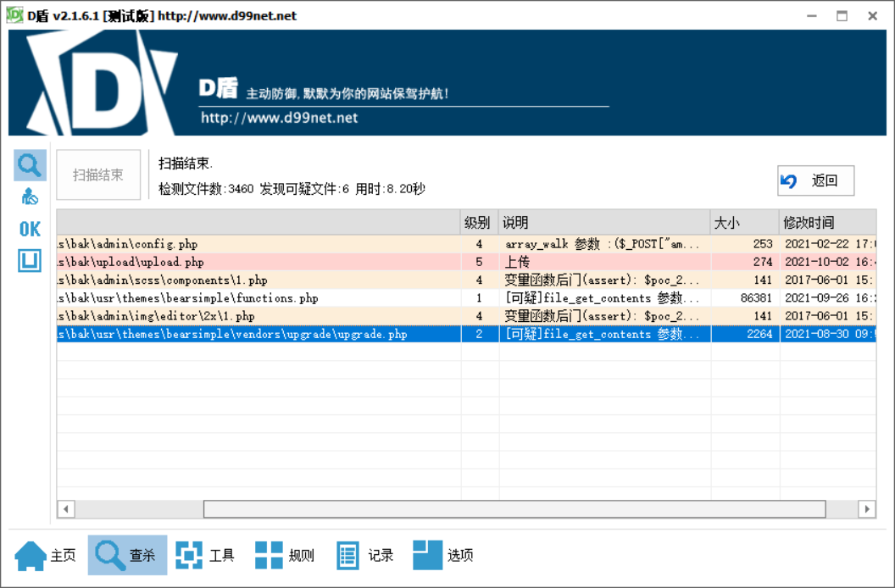Click date 2021-02-22 cell
Viewport: 895px width, 588px height.
(x=830, y=244)
